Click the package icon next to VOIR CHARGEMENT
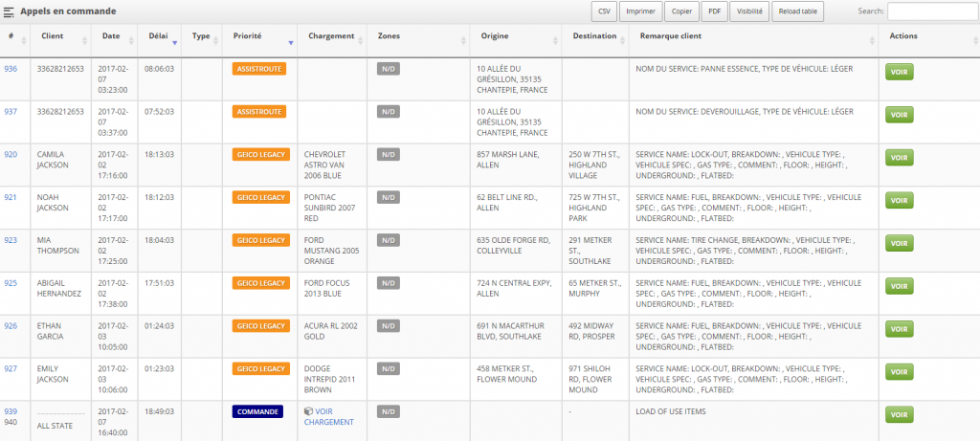This screenshot has width=980, height=441. (x=308, y=410)
